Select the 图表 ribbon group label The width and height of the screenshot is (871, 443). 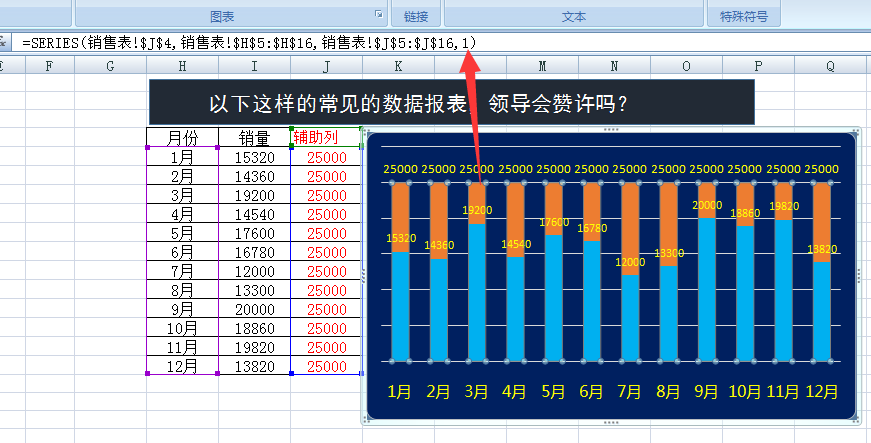click(222, 17)
